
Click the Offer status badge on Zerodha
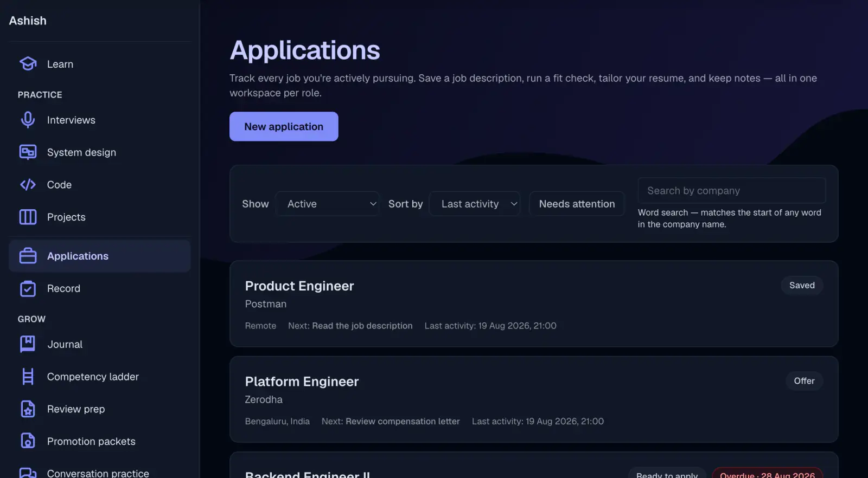click(804, 381)
